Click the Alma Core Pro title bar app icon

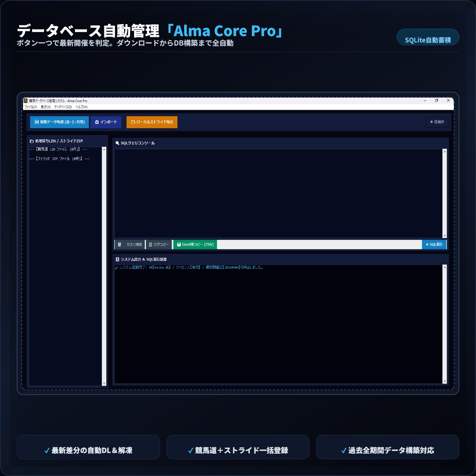tap(26, 101)
